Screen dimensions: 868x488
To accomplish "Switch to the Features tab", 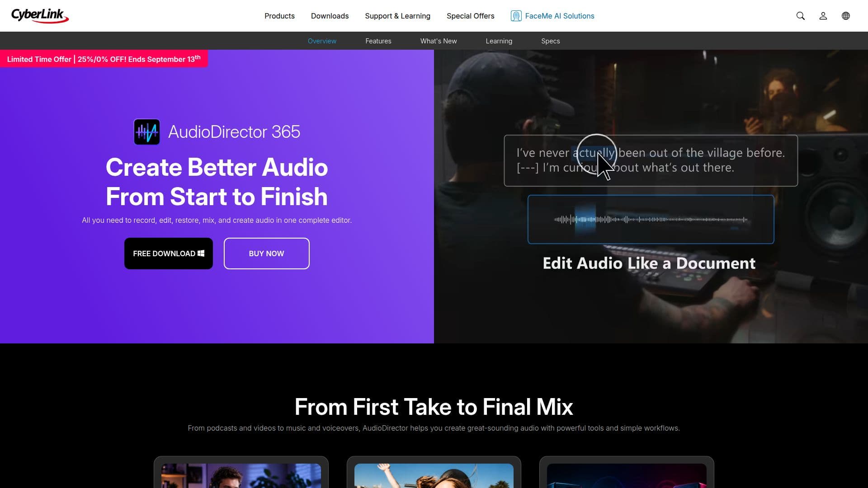I will click(378, 41).
